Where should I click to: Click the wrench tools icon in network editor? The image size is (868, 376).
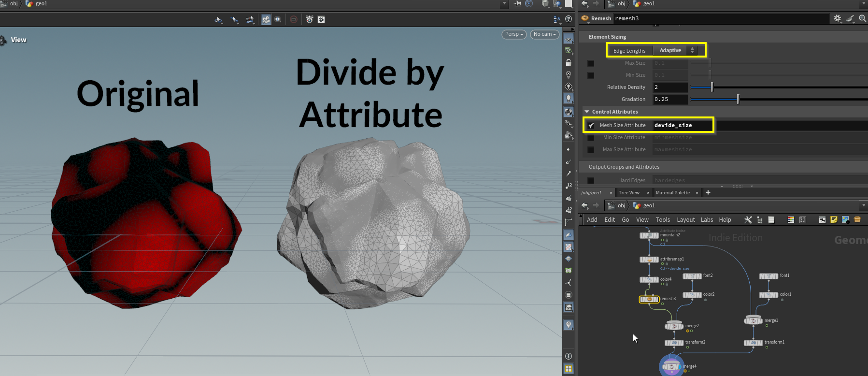coord(748,220)
